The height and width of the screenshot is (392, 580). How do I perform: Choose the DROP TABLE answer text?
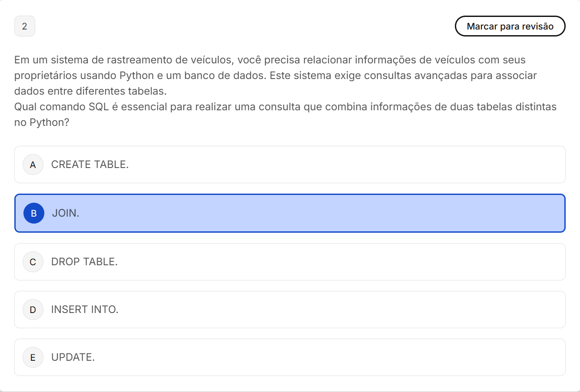pyautogui.click(x=84, y=262)
